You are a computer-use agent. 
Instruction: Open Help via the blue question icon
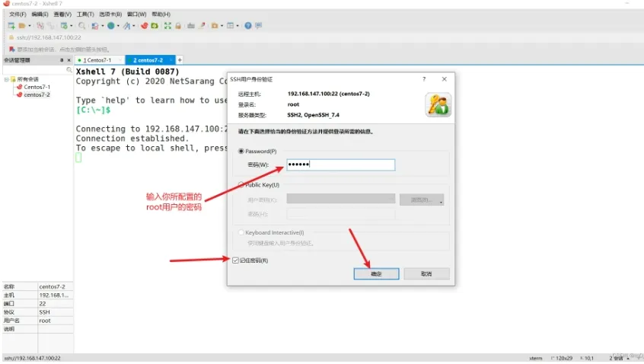click(248, 25)
